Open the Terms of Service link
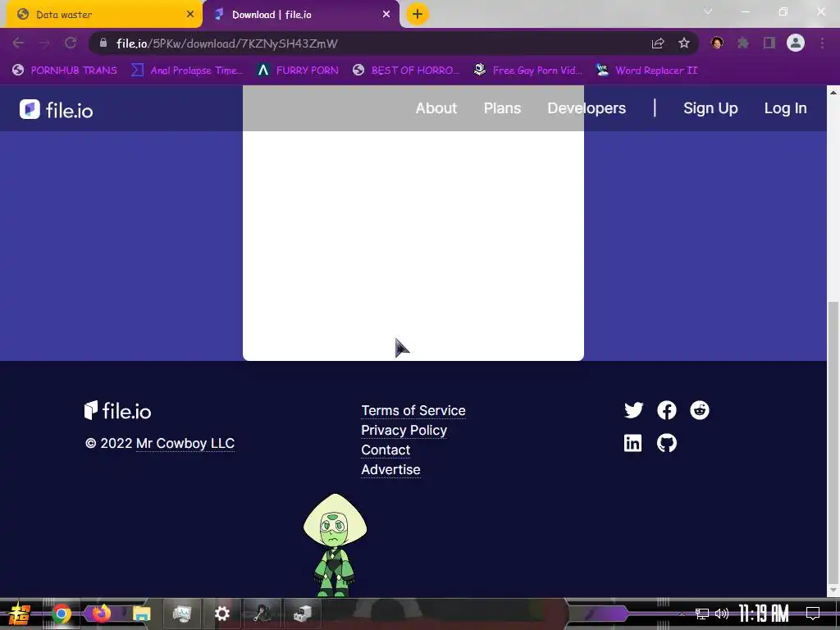Viewport: 840px width, 630px height. click(413, 410)
